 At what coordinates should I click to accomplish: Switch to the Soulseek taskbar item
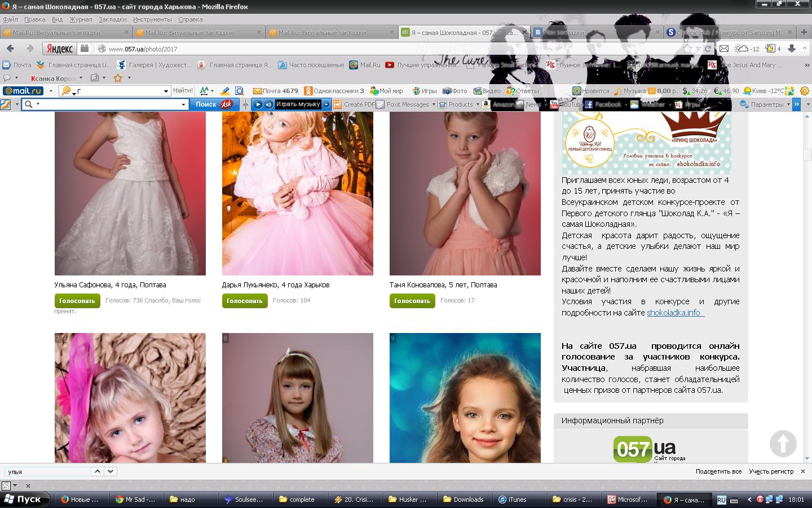tap(246, 500)
